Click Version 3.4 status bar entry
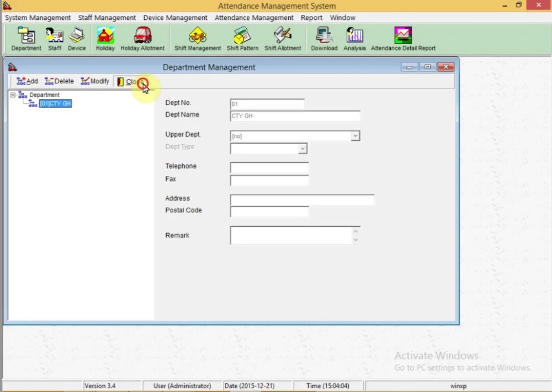 pos(99,386)
